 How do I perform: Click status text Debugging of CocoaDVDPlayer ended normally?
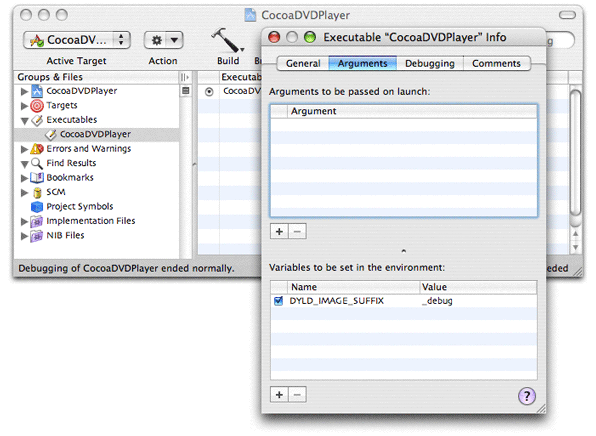click(126, 268)
